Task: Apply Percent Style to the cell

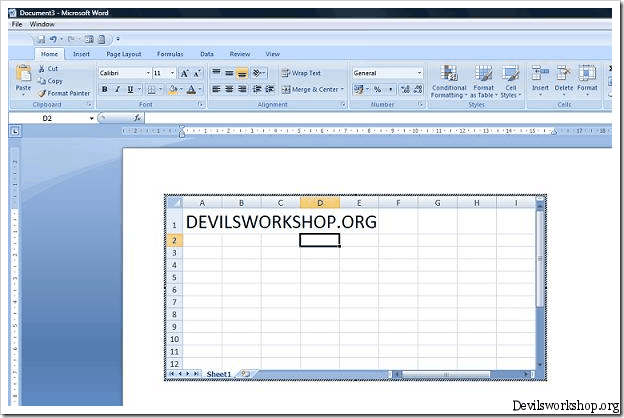Action: (377, 89)
